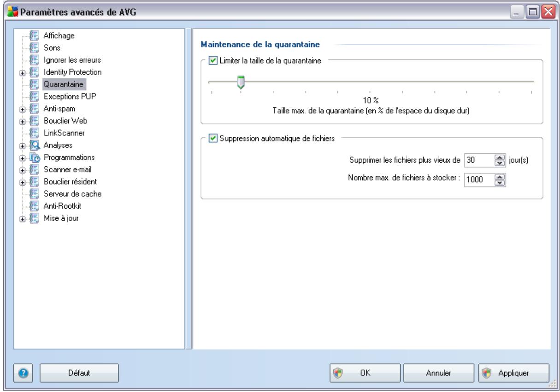
Task: Expand the Analyses node
Action: pyautogui.click(x=23, y=146)
